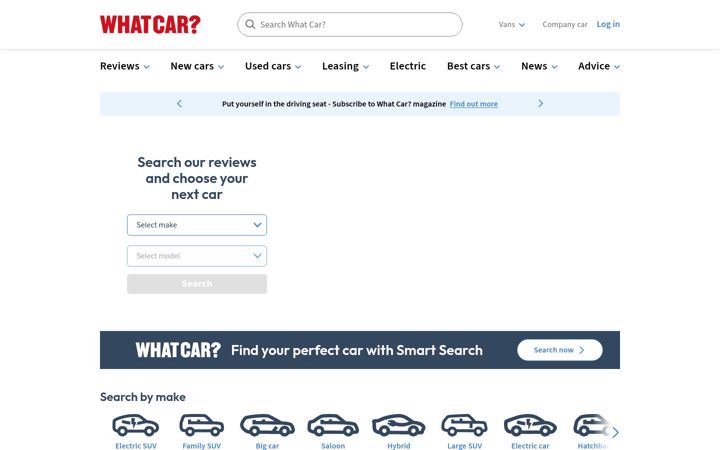Screen dimensions: 720x450
Task: Click the Search our reviews heading
Action: pos(197,178)
